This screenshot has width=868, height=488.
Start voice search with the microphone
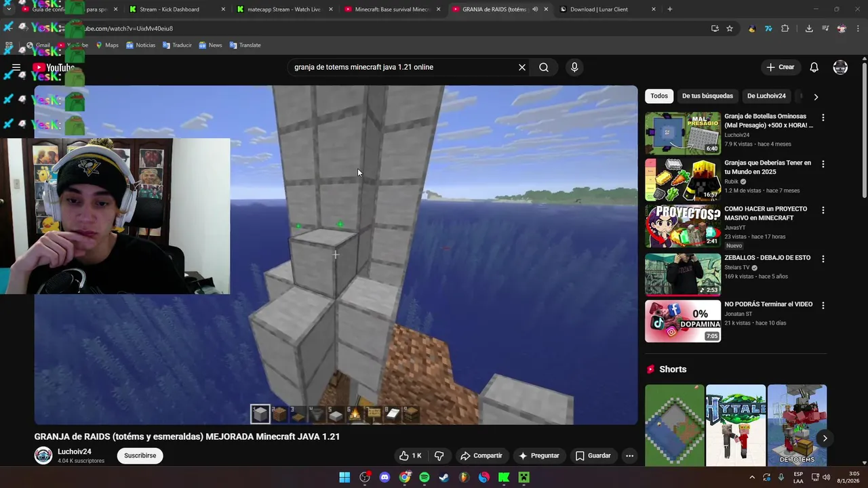(574, 67)
